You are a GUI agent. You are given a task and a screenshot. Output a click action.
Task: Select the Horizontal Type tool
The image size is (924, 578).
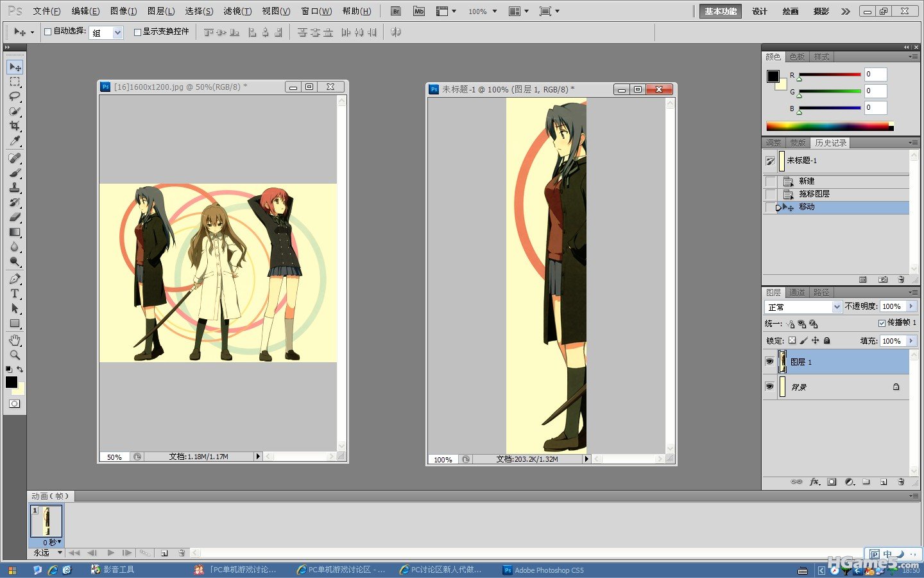click(15, 293)
